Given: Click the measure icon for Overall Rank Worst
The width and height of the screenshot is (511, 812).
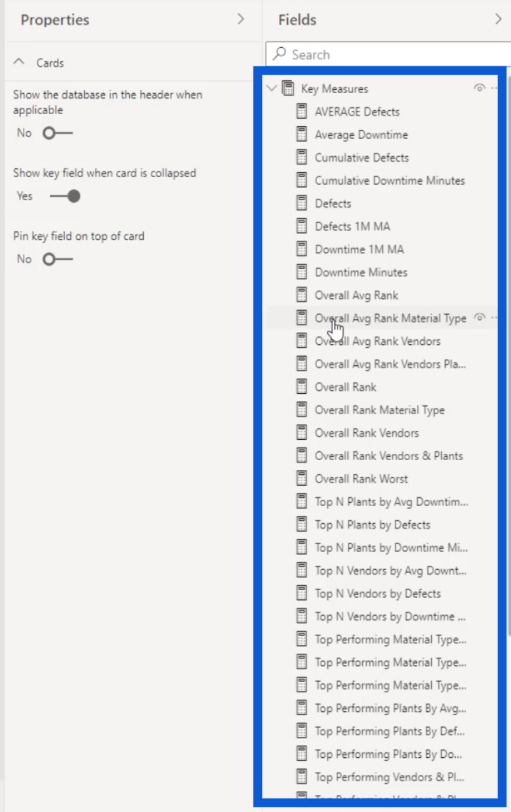Looking at the screenshot, I should [x=301, y=479].
